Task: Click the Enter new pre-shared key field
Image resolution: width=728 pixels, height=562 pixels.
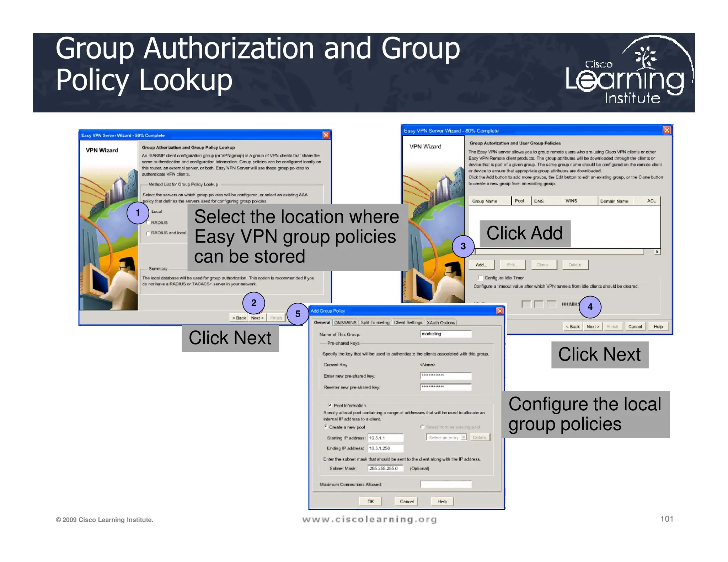Action: [x=446, y=376]
